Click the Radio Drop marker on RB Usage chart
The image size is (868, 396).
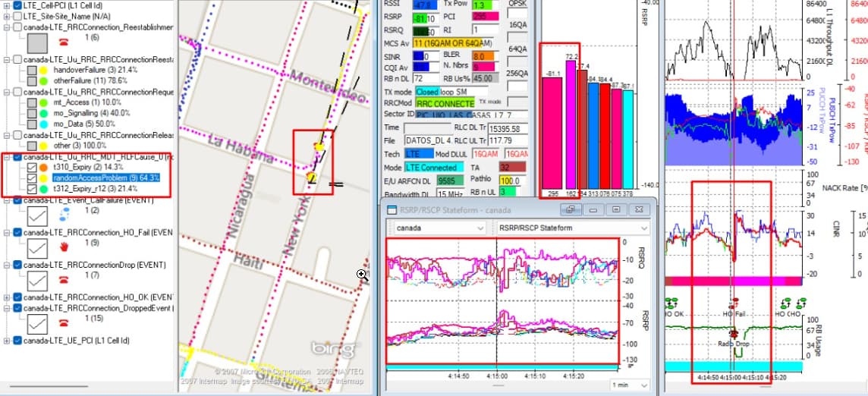tap(734, 333)
